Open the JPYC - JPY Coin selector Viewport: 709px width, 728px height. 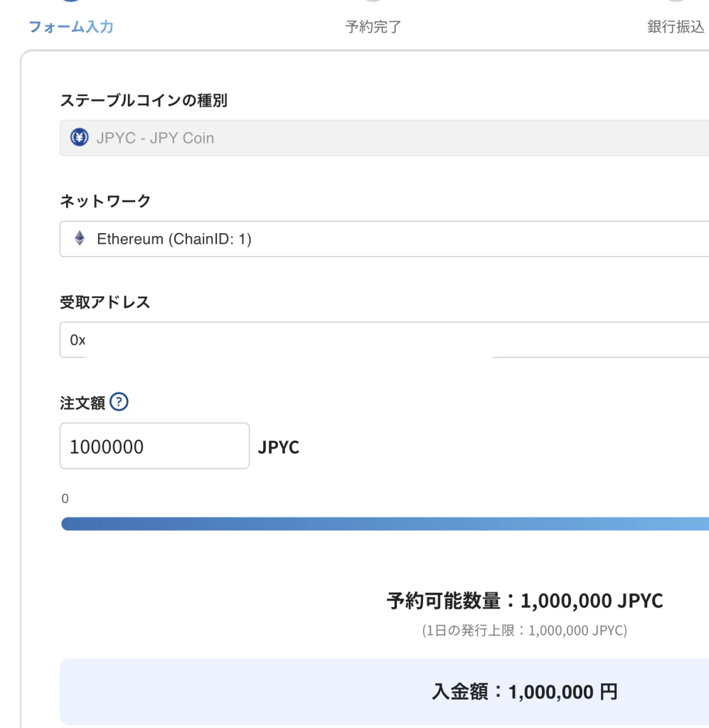tap(384, 138)
